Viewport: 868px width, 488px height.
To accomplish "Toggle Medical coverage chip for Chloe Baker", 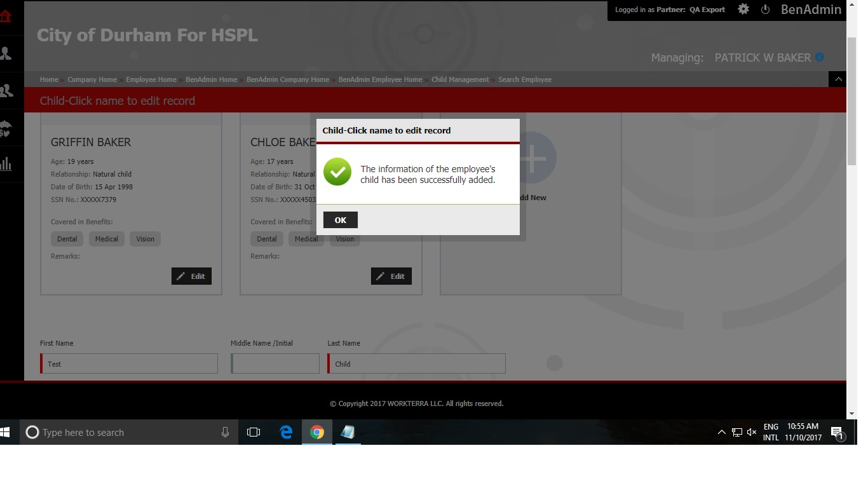I will (306, 239).
